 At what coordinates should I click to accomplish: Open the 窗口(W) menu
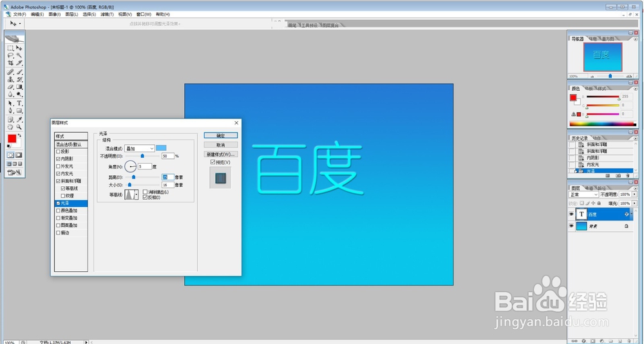(144, 14)
